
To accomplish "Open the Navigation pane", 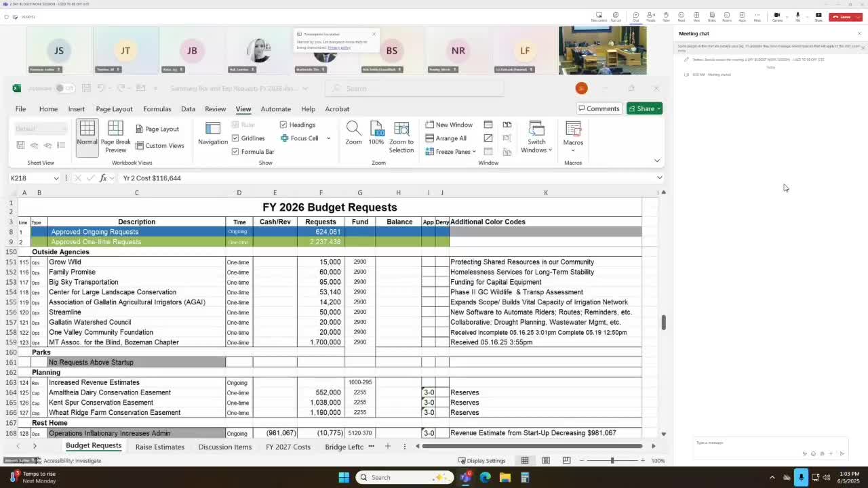I will [213, 134].
